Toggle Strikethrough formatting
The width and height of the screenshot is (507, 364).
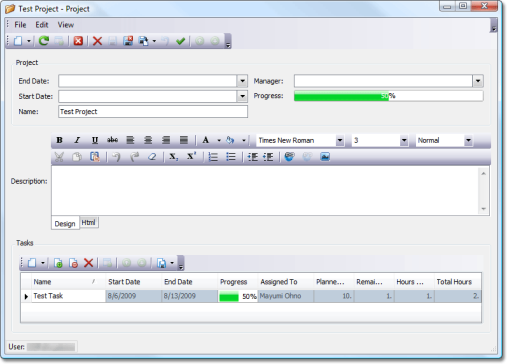tap(112, 140)
